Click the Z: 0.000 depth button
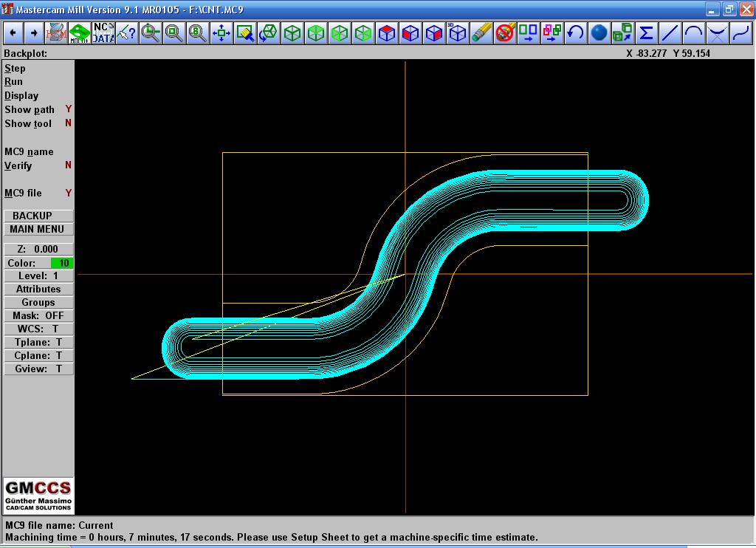 [38, 249]
